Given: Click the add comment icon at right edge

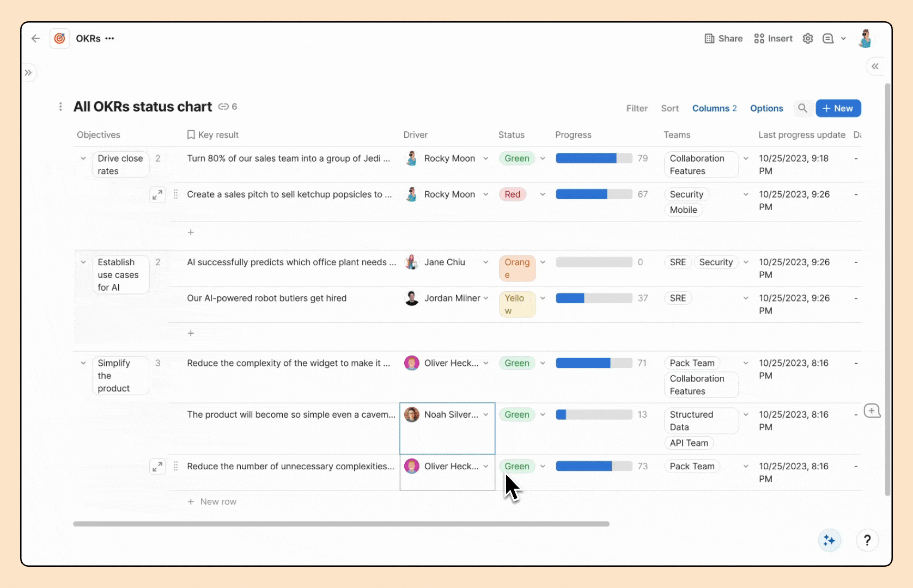Looking at the screenshot, I should pyautogui.click(x=872, y=411).
